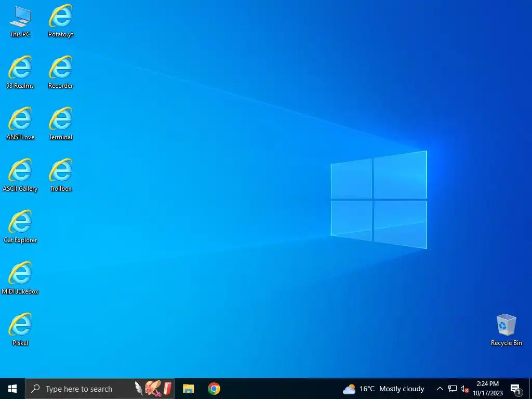Select the ASCII Gallery shortcut
Screen dimensions: 532x399
point(20,176)
